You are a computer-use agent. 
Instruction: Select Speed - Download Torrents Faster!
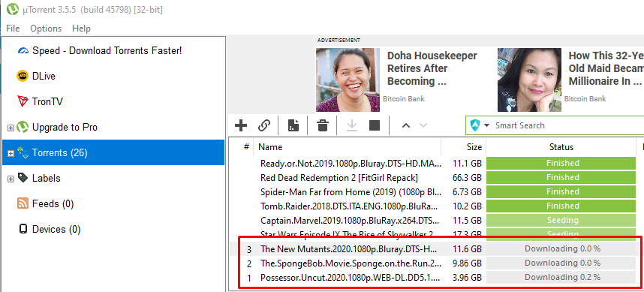[x=107, y=51]
